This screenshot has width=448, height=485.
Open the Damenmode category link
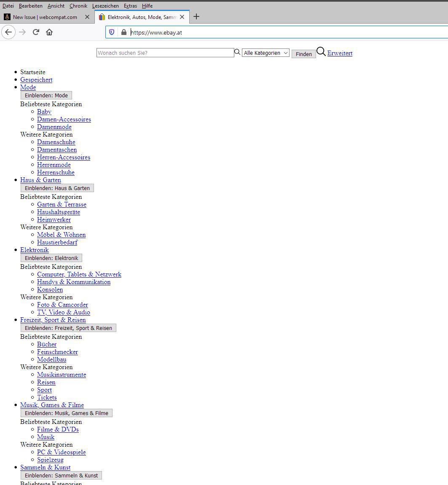point(54,127)
